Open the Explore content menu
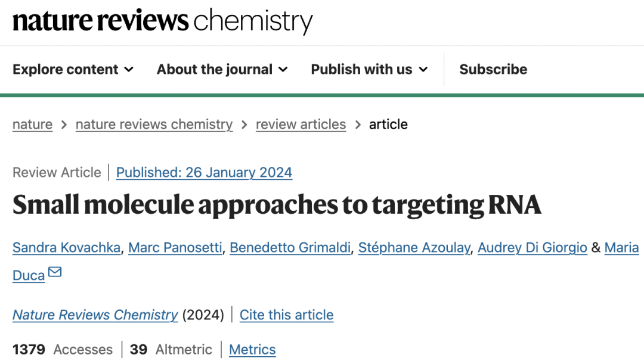This screenshot has height=361, width=644. tap(66, 70)
